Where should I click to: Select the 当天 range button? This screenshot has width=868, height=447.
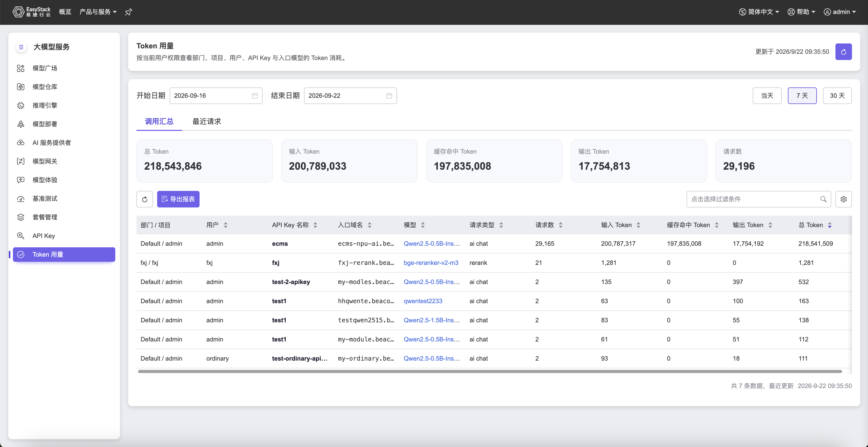pos(767,96)
